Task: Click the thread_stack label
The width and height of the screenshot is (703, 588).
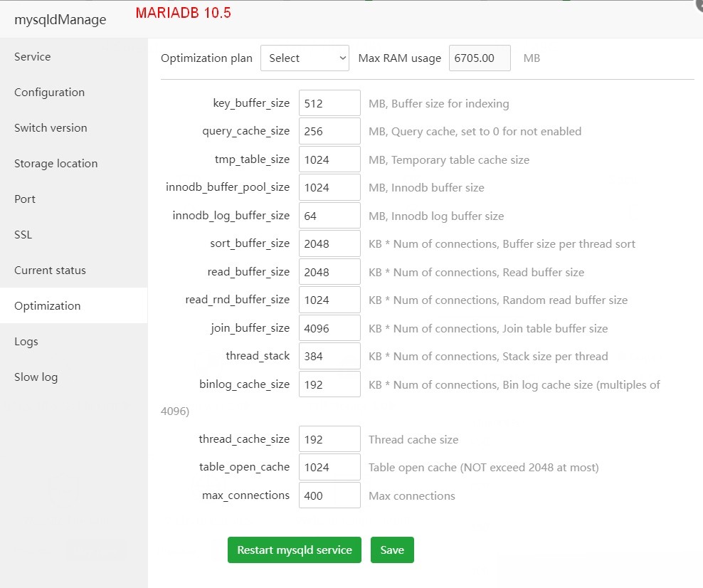Action: (x=258, y=356)
